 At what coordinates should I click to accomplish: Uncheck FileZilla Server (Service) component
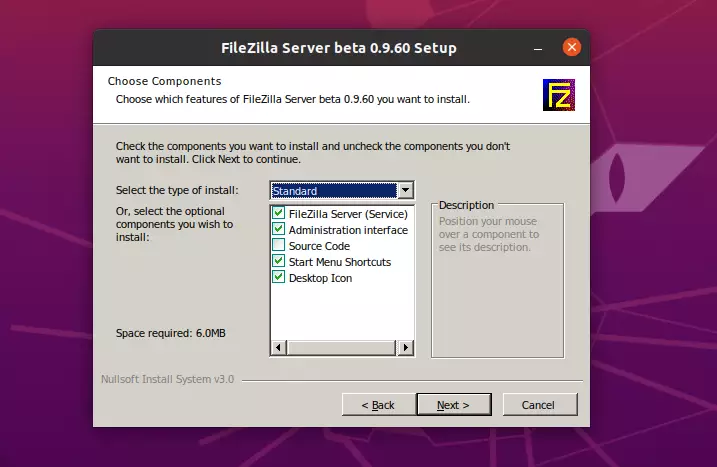[278, 213]
